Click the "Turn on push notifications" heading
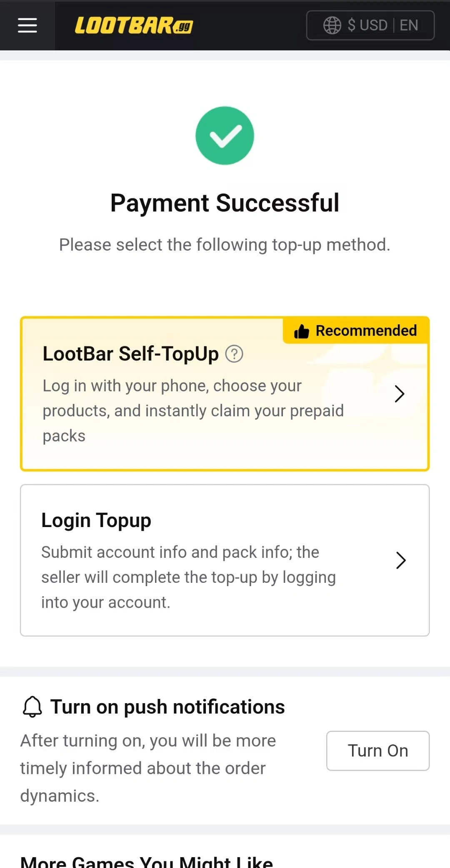 (167, 707)
